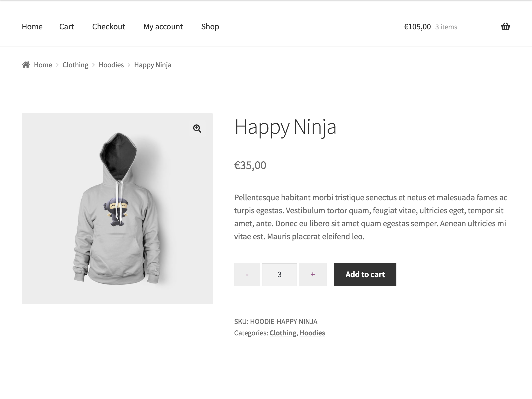The height and width of the screenshot is (399, 532).
Task: Click the 3 items cart count
Action: pos(446,27)
